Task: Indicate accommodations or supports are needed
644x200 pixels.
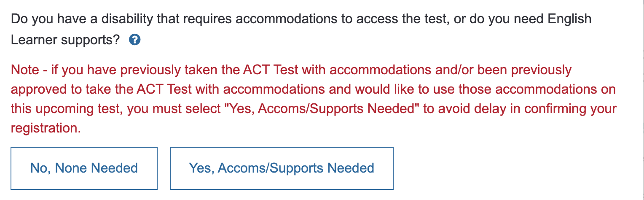Action: [x=282, y=168]
